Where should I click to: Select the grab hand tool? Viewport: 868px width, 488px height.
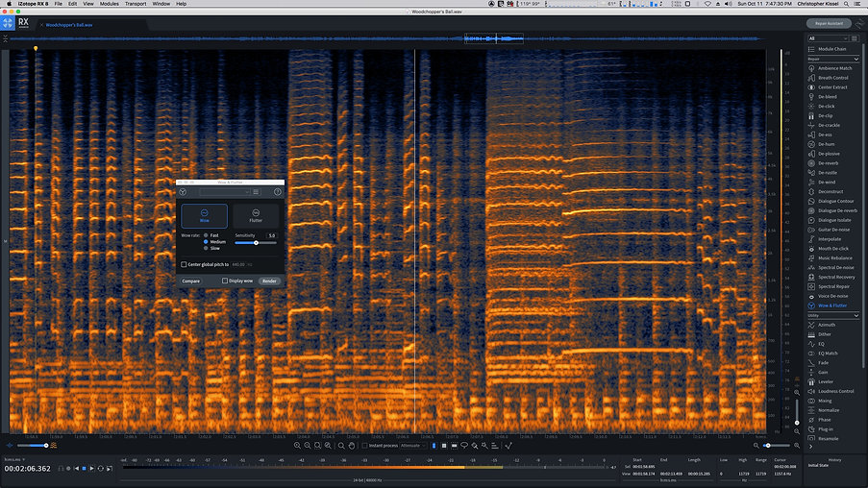(x=352, y=446)
